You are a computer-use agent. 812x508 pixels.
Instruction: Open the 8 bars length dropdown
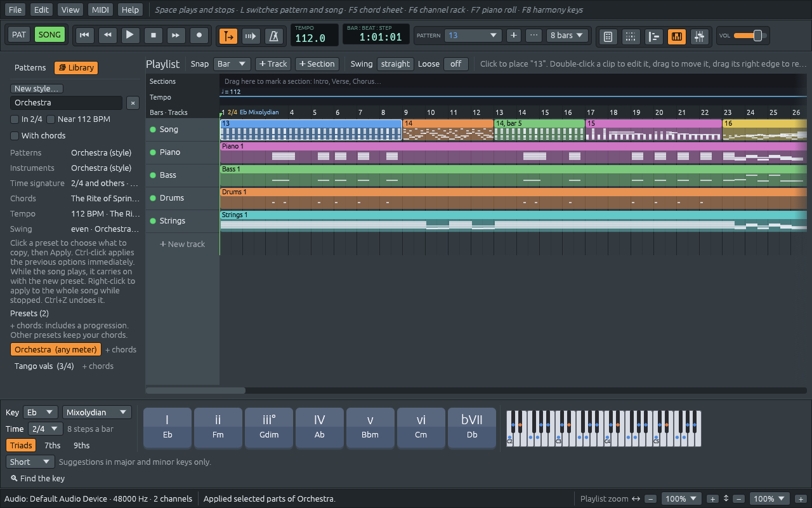(568, 36)
